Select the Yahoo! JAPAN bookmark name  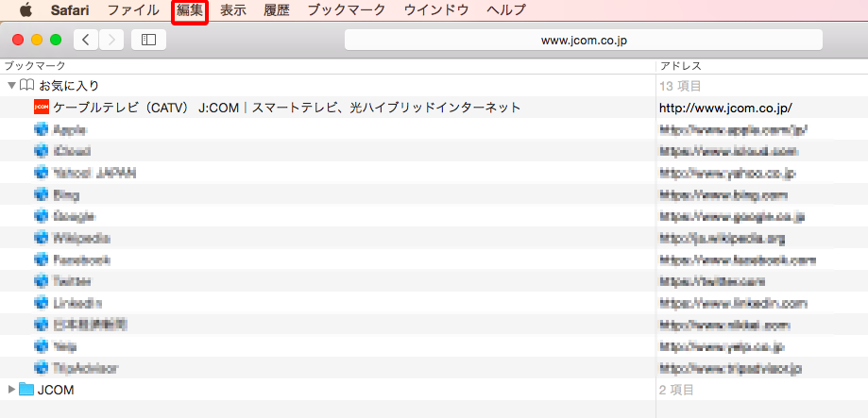(x=94, y=173)
